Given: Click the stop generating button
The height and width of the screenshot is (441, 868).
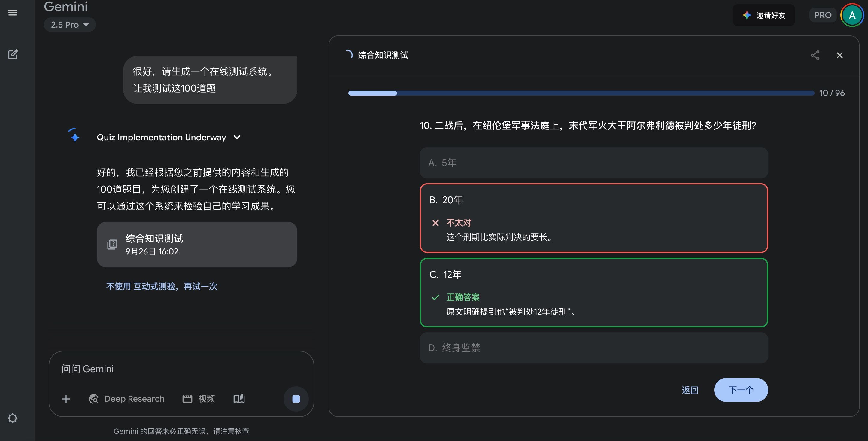Looking at the screenshot, I should pos(296,399).
